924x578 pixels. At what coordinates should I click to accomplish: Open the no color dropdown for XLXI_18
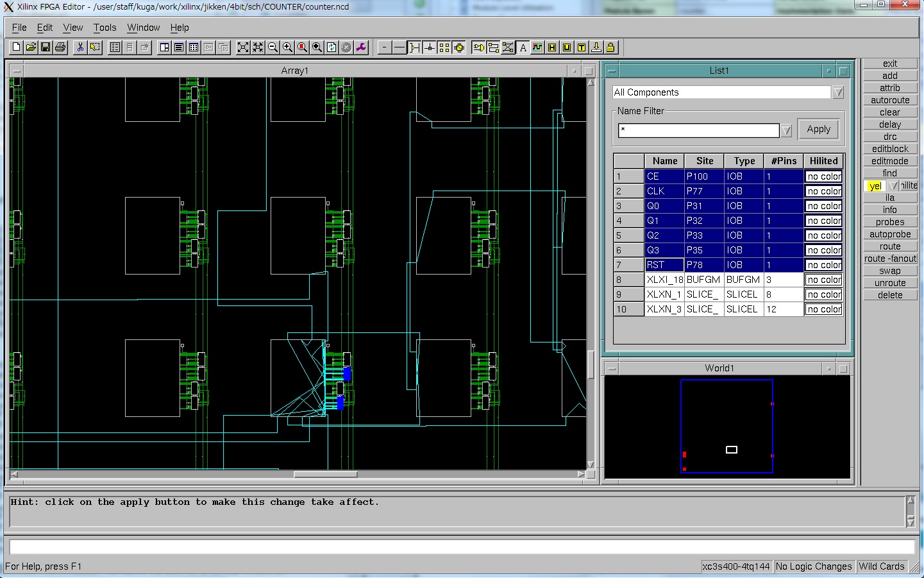click(824, 280)
